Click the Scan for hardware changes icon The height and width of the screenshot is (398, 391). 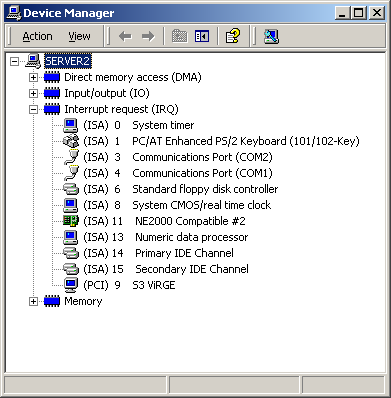pos(271,36)
